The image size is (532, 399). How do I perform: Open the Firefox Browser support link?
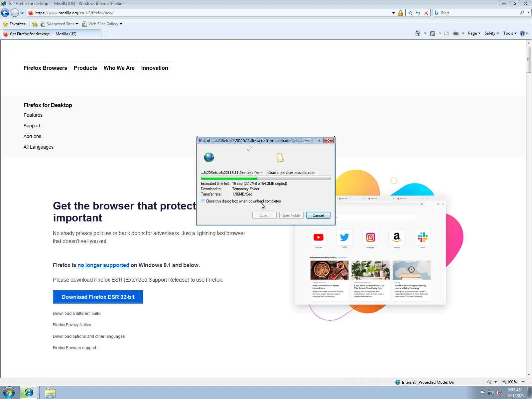point(74,348)
